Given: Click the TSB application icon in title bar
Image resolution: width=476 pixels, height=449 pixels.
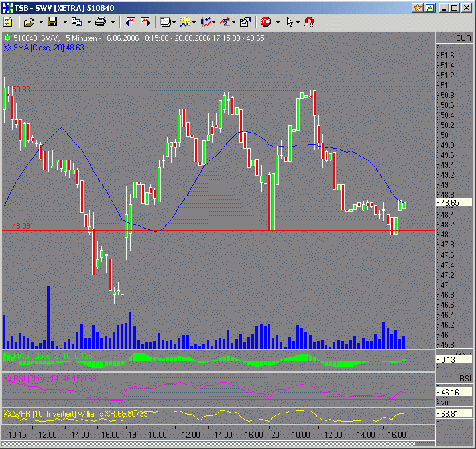Looking at the screenshot, I should [x=7, y=7].
